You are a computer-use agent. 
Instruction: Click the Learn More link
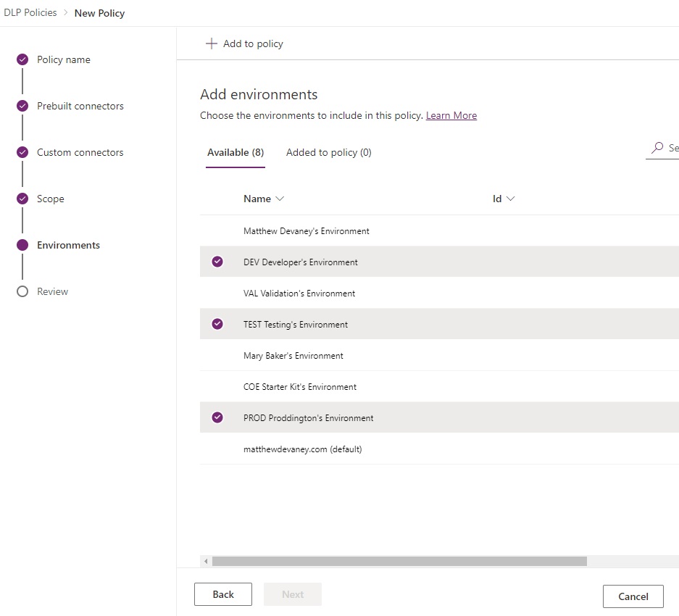tap(451, 115)
